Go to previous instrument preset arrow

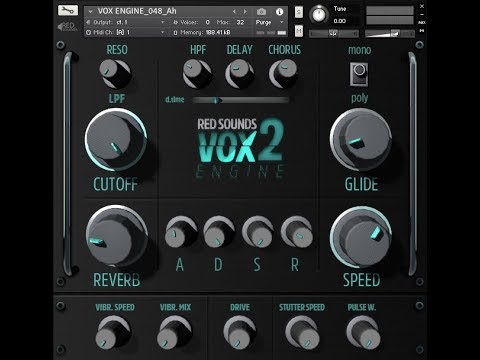[x=234, y=11]
